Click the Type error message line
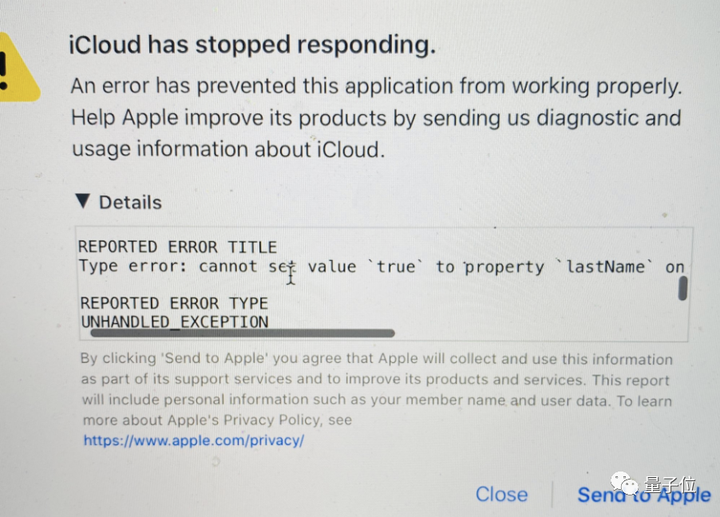Viewport: 720px width, 517px height. (382, 267)
